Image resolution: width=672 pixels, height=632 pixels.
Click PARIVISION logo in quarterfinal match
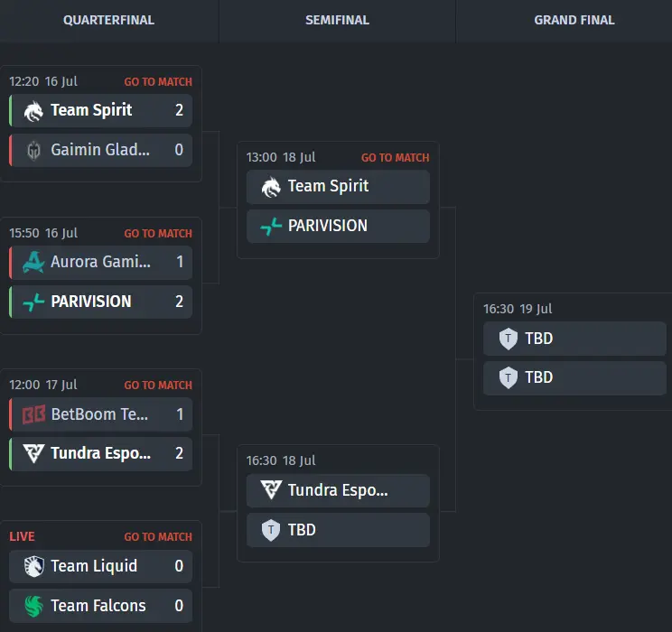coord(33,302)
